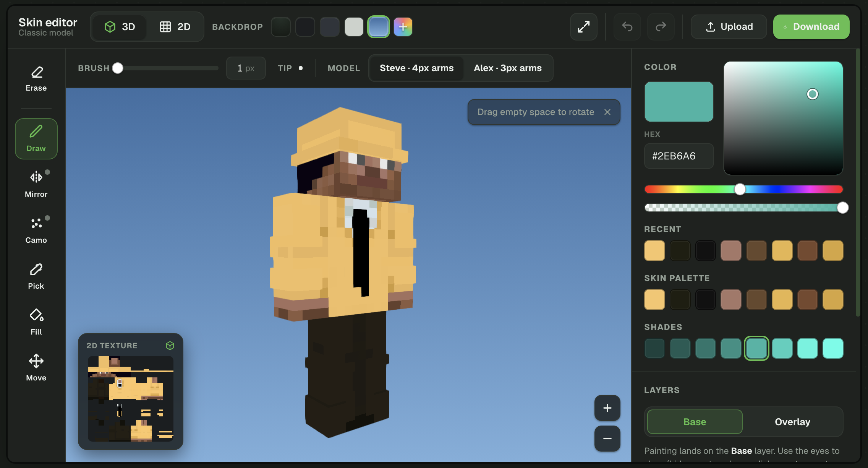Click the HEX color input field
The width and height of the screenshot is (868, 468).
coord(679,156)
